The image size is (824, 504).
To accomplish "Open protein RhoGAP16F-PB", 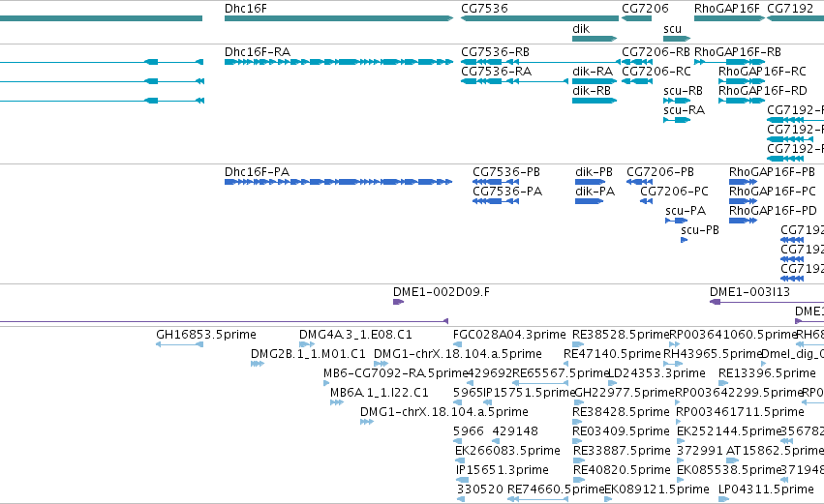I will (743, 182).
